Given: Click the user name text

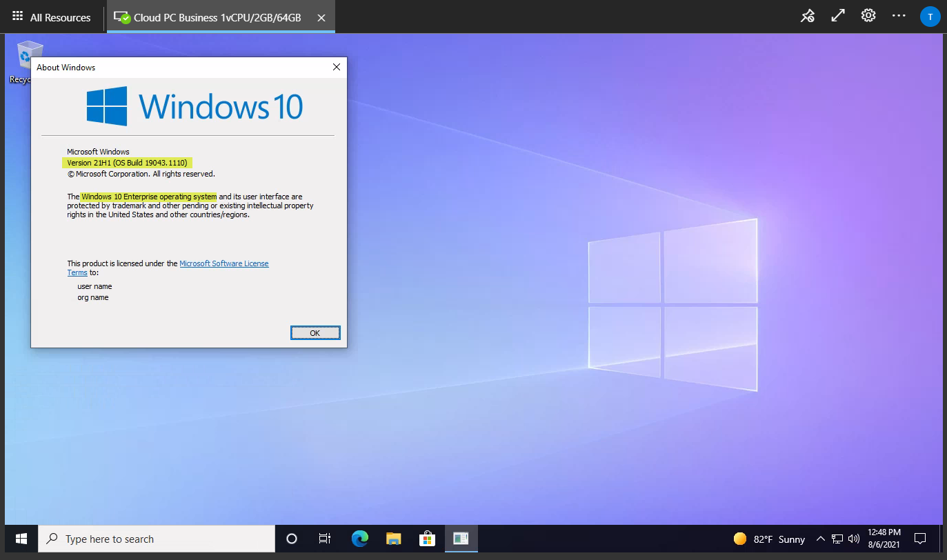Looking at the screenshot, I should click(x=94, y=286).
